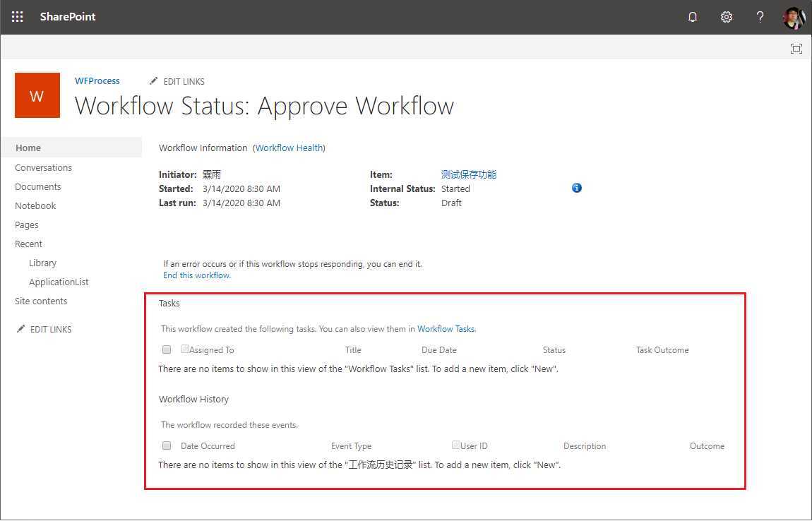
Task: Open the help question mark
Action: (760, 17)
